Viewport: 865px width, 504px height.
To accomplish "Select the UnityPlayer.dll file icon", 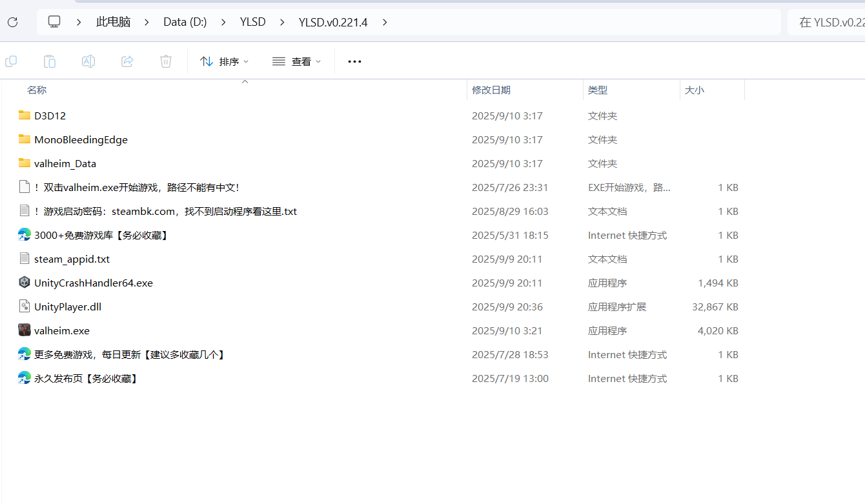I will click(25, 307).
